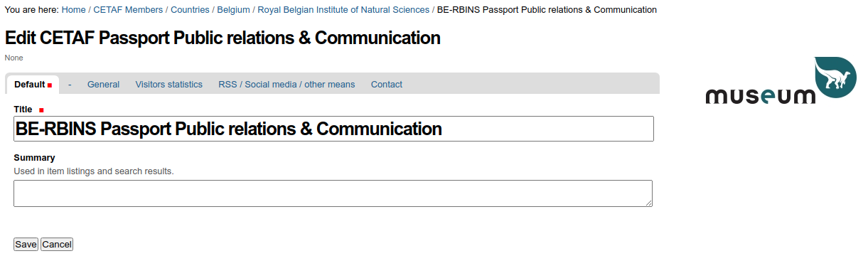This screenshot has height=261, width=868.
Task: Open Royal Belgian Institute of Natural Sciences link
Action: (x=343, y=10)
